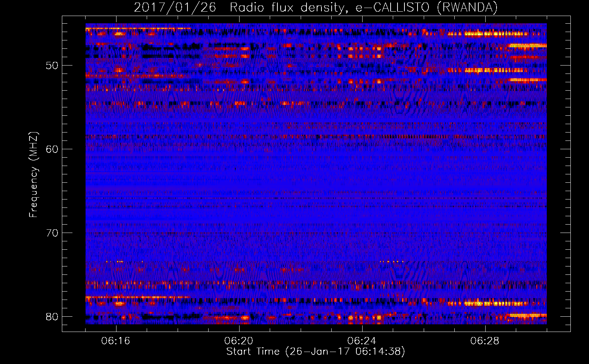Click the plot title text 'Radio flux density, e-CALLISTO (RWANDA)'
The height and width of the screenshot is (364, 589).
[364, 8]
